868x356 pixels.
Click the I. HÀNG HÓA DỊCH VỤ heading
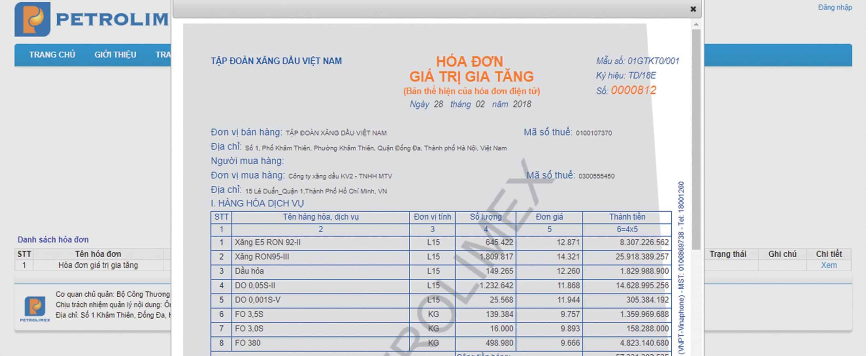[x=257, y=203]
